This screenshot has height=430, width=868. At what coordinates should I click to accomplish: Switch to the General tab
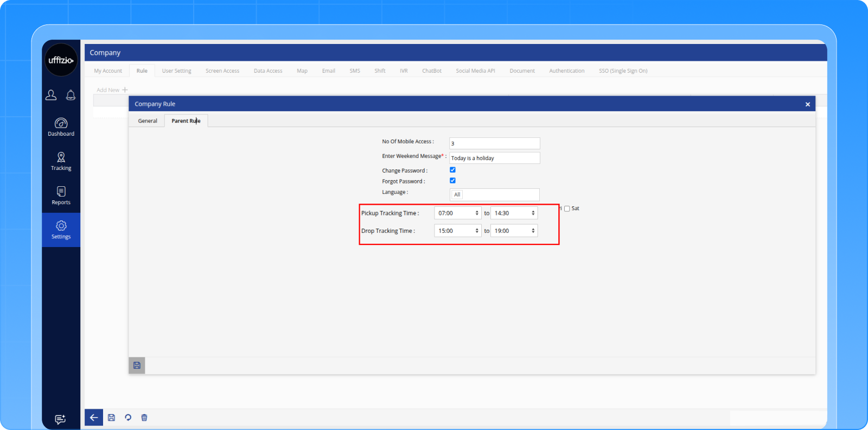click(x=148, y=121)
